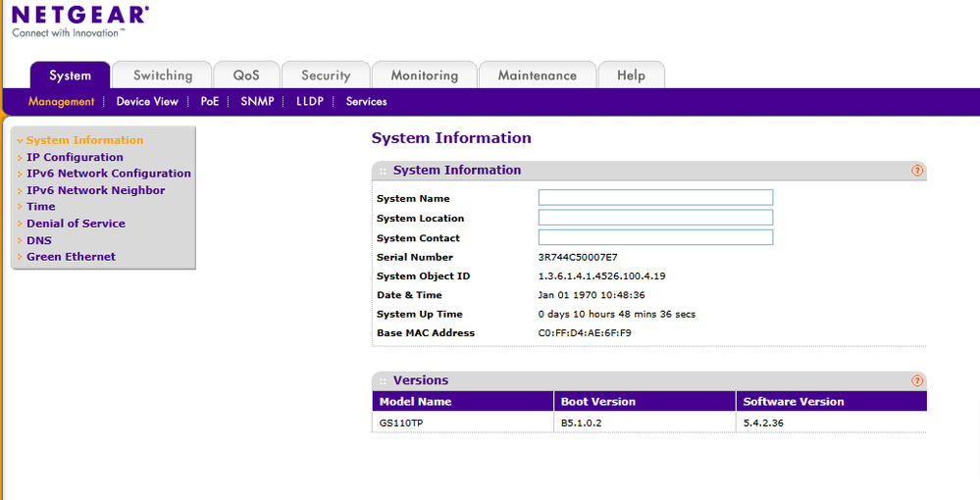Screen dimensions: 980x500
Task: Expand the Time sidebar section
Action: pyautogui.click(x=41, y=207)
